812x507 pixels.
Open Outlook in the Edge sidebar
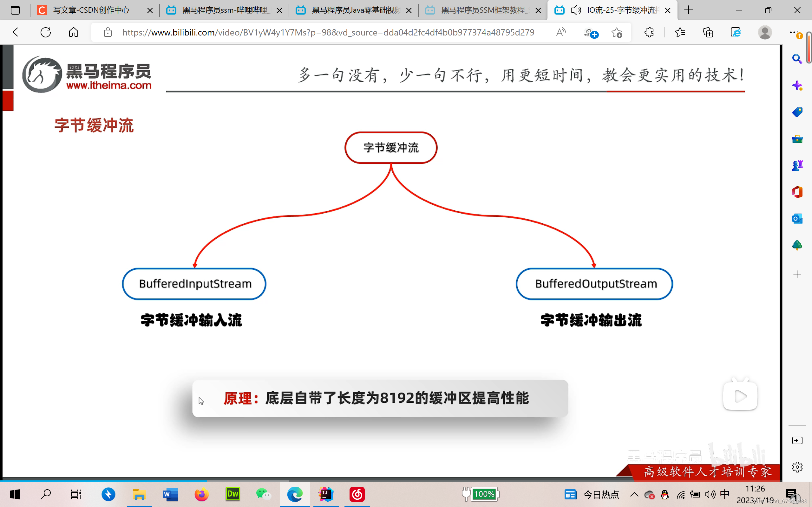click(797, 219)
